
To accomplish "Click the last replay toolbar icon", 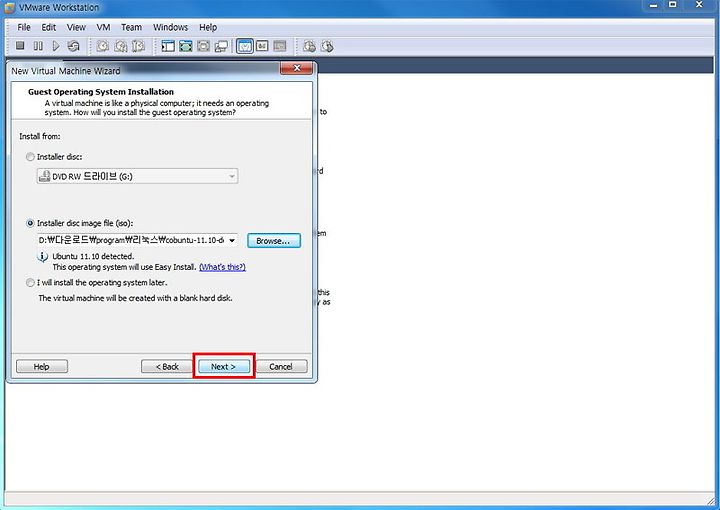I will coord(327,46).
